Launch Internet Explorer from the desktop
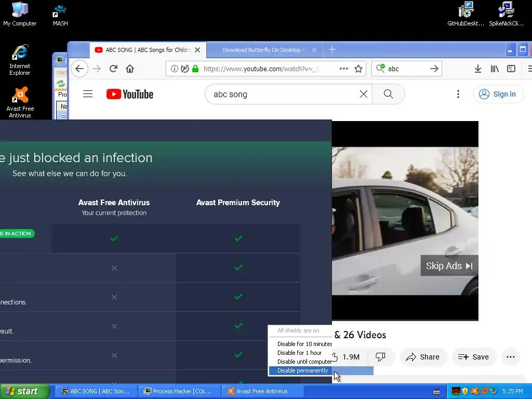The image size is (532, 399). (x=20, y=60)
